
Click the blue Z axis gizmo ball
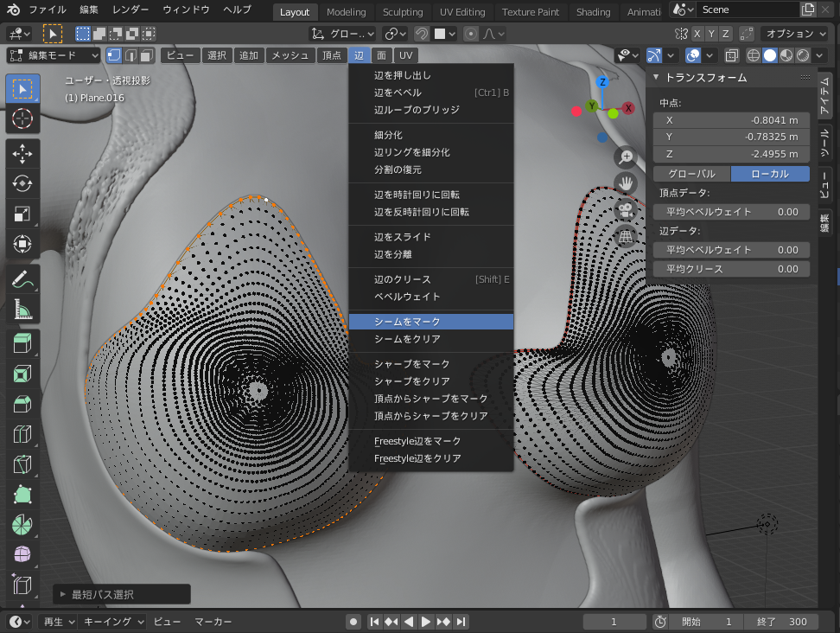click(602, 82)
